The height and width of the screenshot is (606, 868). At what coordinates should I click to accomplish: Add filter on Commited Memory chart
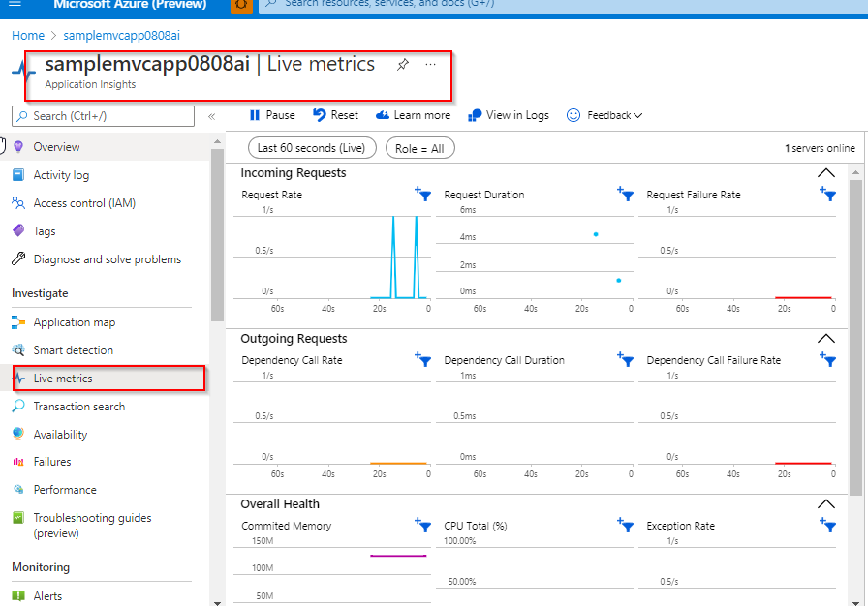pos(423,526)
